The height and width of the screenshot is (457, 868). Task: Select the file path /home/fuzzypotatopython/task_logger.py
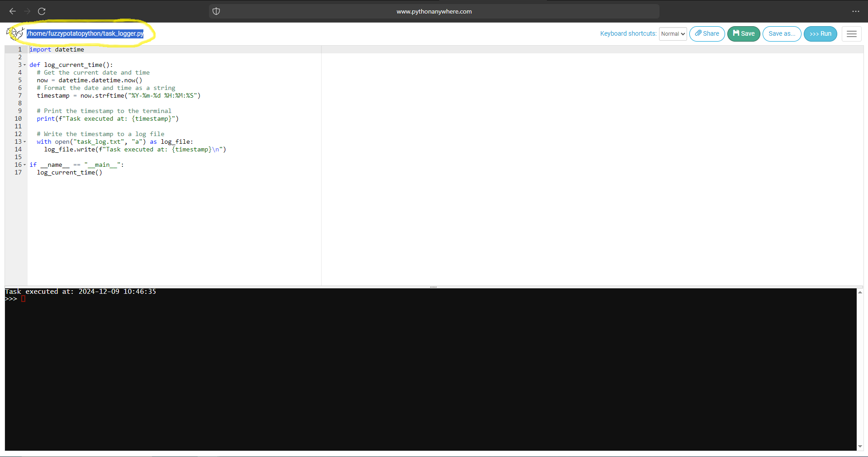tap(84, 33)
